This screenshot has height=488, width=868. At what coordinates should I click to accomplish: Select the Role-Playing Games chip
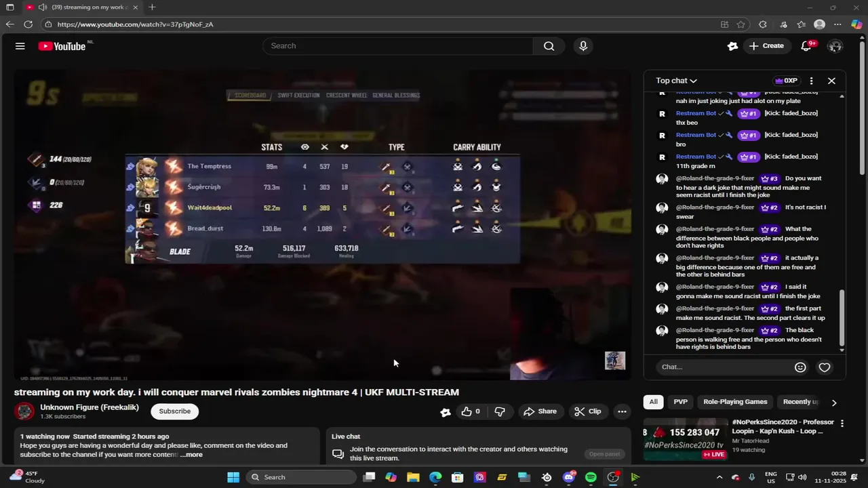735,402
